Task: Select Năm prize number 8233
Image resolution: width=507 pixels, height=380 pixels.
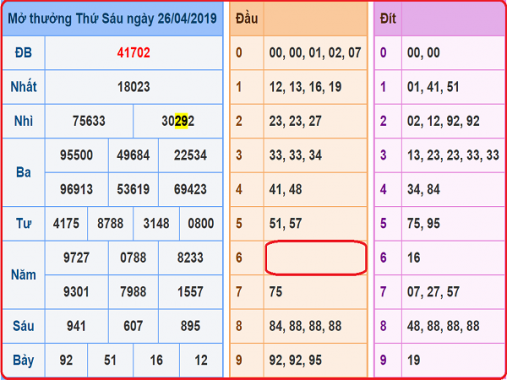Action: pos(190,258)
